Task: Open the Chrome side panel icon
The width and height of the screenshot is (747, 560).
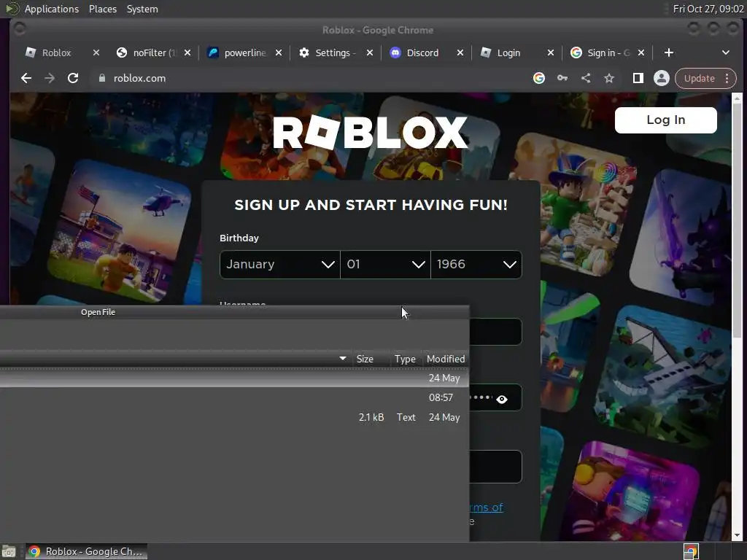Action: tap(638, 78)
